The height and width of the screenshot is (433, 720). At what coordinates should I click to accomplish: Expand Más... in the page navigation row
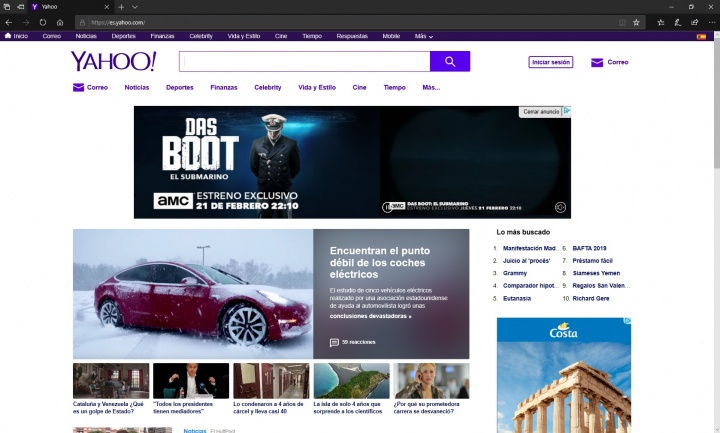click(x=431, y=87)
